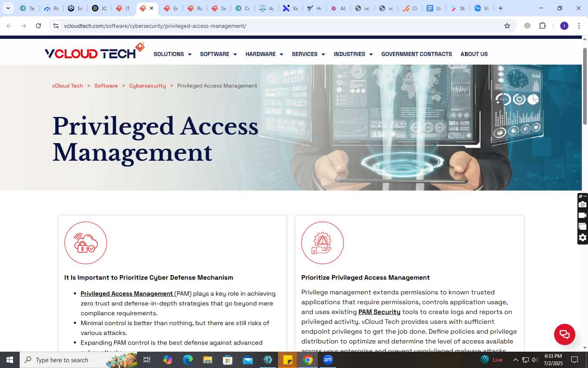Go to vCloud Tech breadcrumb
This screenshot has width=588, height=368.
tap(67, 86)
